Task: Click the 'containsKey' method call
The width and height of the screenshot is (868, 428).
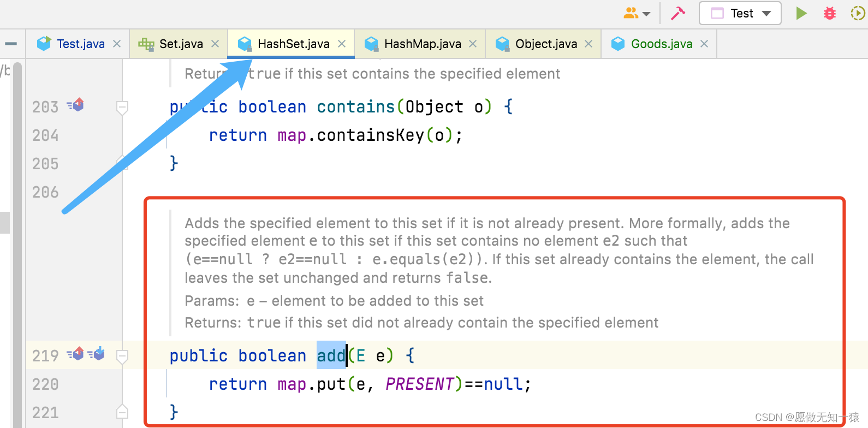Action: 371,135
